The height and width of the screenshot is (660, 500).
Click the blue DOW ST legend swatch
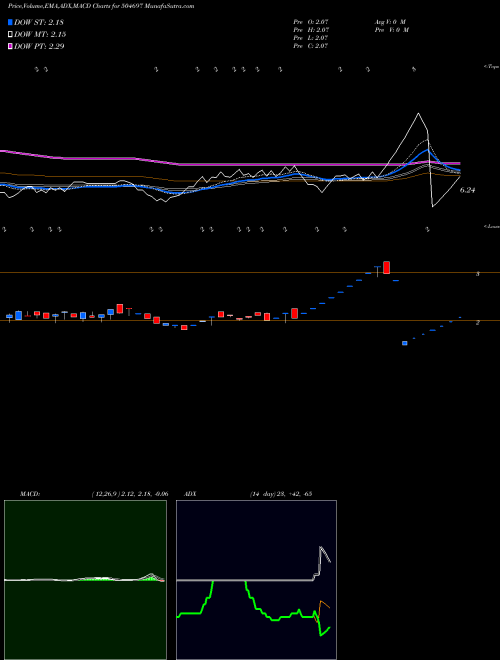[x=11, y=22]
